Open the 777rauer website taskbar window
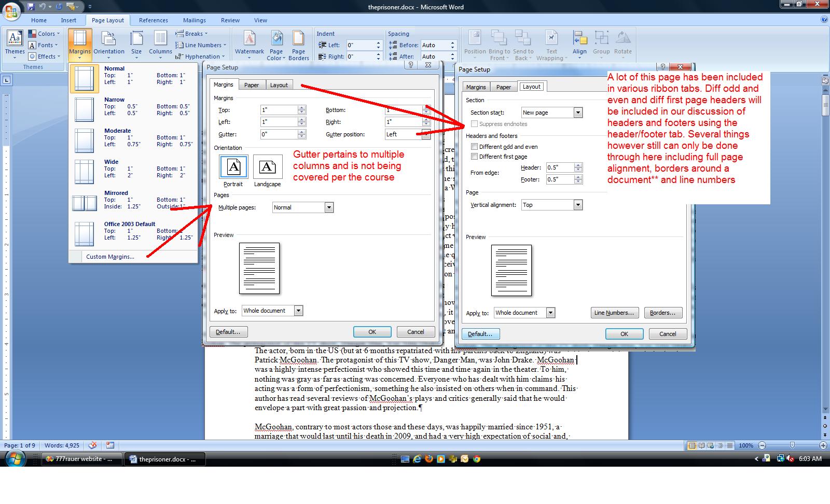The width and height of the screenshot is (830, 504). (x=82, y=459)
